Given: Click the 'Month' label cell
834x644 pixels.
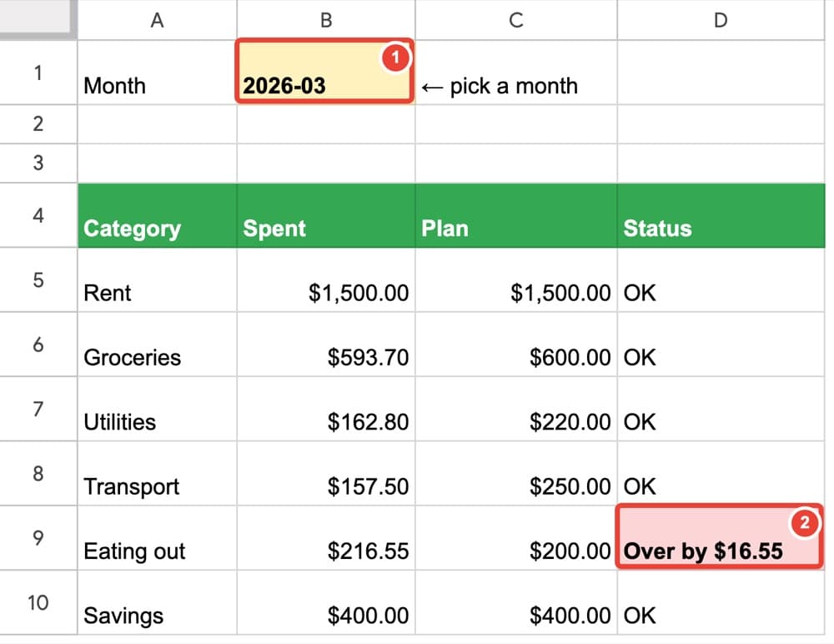Looking at the screenshot, I should 158,72.
